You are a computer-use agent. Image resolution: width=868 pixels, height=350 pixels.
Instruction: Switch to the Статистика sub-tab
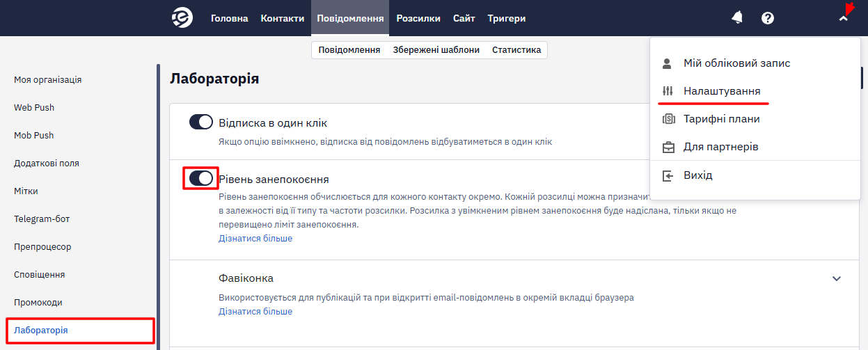[516, 49]
